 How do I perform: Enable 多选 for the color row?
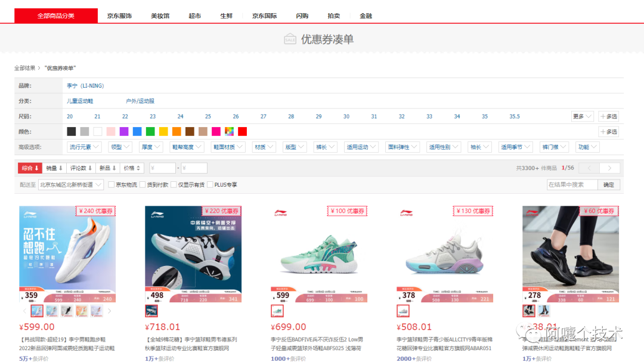pos(608,131)
